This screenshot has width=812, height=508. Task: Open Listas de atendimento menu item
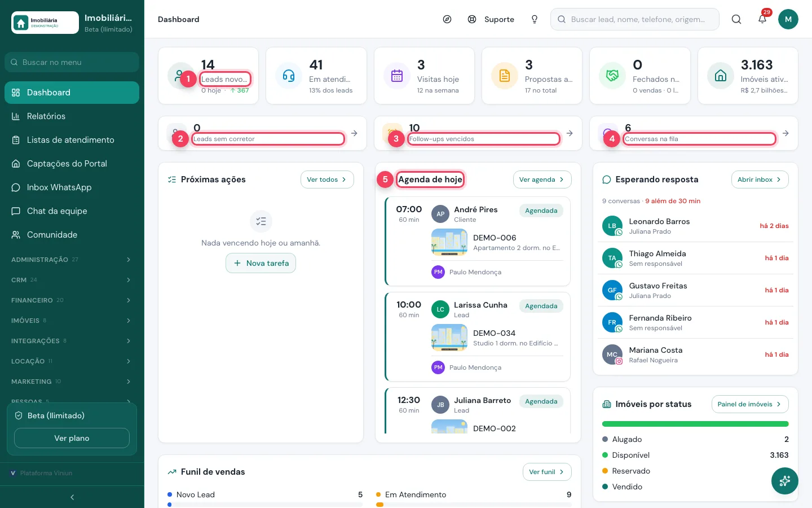pyautogui.click(x=72, y=140)
